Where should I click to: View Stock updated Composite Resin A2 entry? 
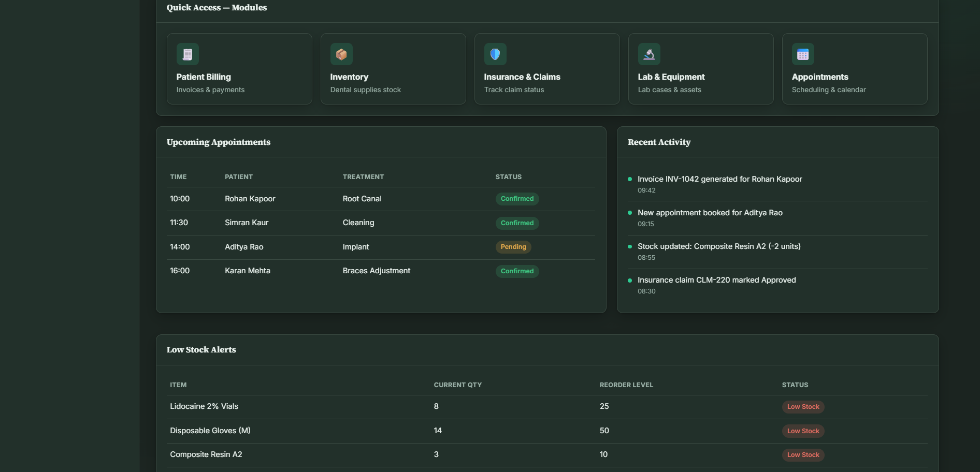click(777, 252)
